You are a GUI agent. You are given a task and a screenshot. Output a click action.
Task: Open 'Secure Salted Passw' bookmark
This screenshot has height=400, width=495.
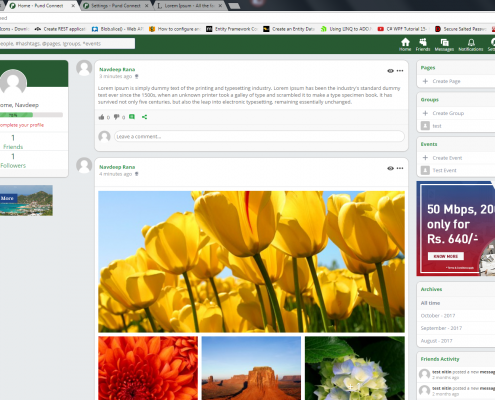461,29
